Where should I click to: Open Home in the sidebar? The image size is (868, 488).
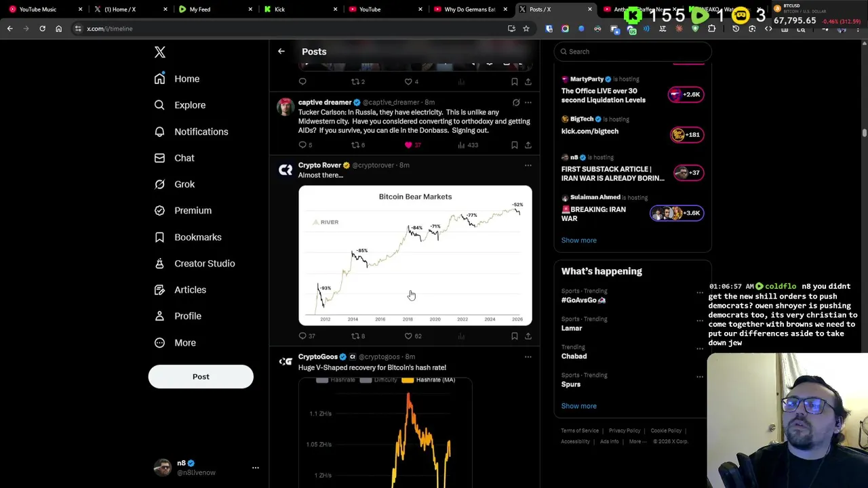177,79
